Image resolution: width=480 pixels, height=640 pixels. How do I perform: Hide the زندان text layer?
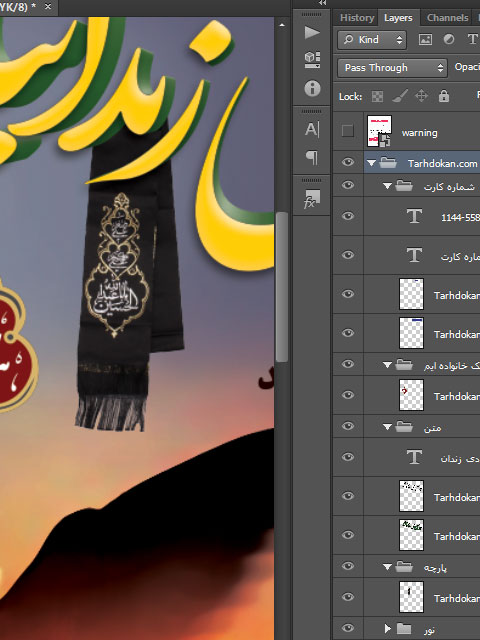pos(348,457)
